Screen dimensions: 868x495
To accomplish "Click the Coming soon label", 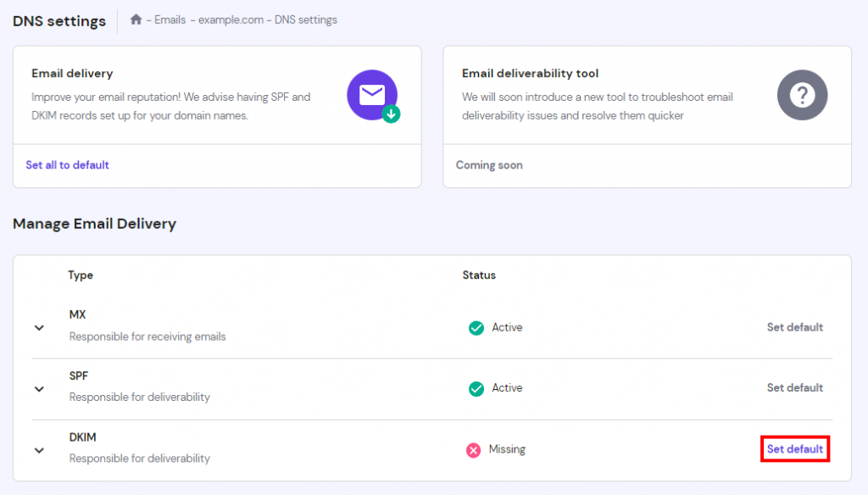I will [489, 164].
